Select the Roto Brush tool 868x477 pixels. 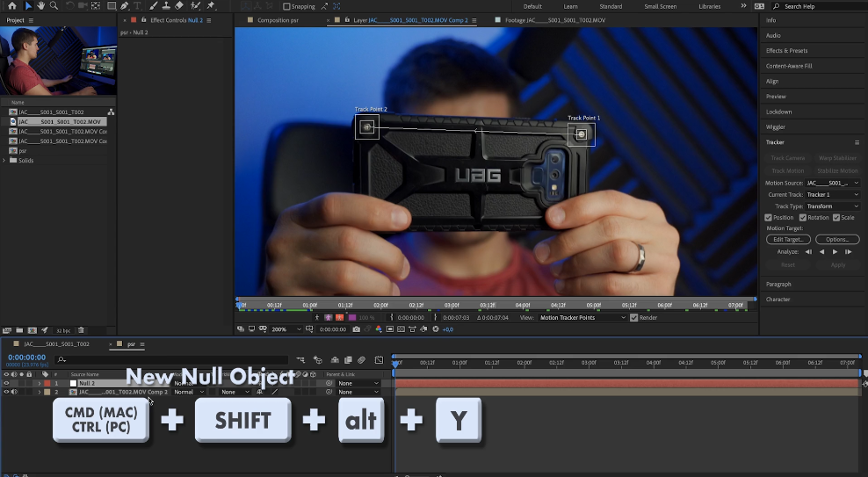tap(195, 5)
